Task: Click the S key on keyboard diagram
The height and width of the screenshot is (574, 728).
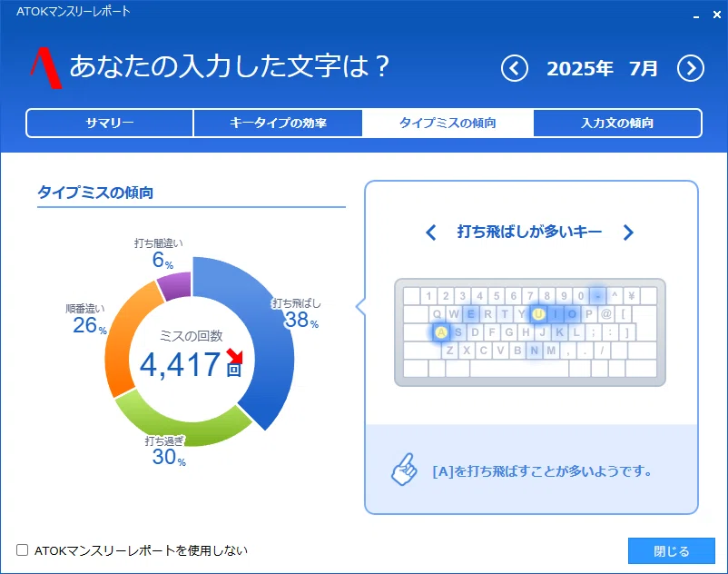Action: coord(458,332)
